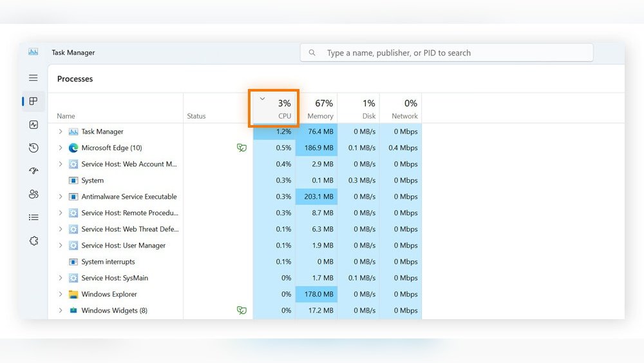Open Startup apps sidebar icon
The width and height of the screenshot is (644, 363).
33,171
